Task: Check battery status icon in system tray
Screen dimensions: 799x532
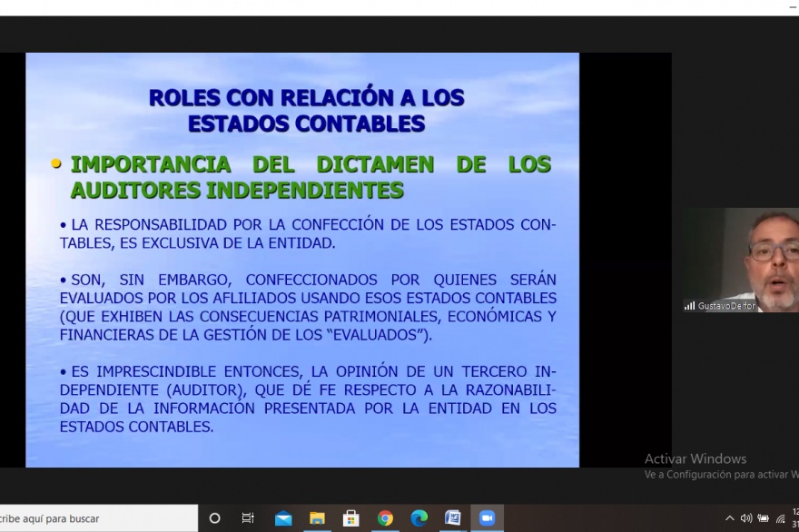Action: click(763, 518)
